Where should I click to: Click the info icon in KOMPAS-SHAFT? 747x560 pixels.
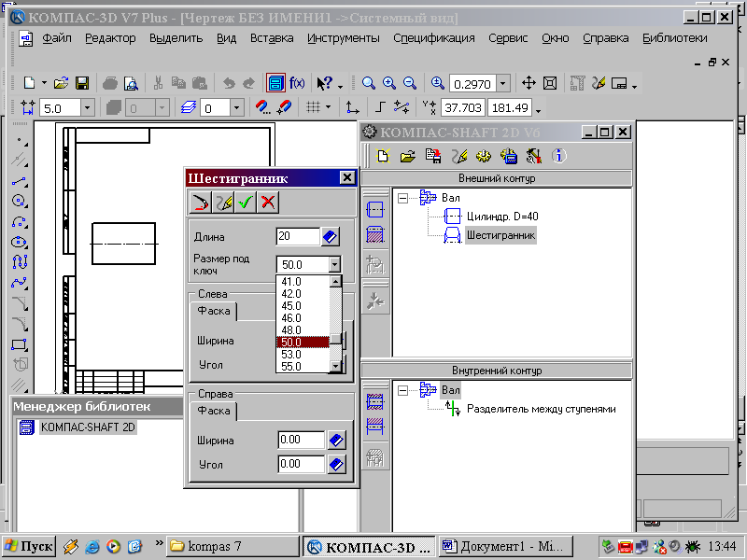click(558, 156)
